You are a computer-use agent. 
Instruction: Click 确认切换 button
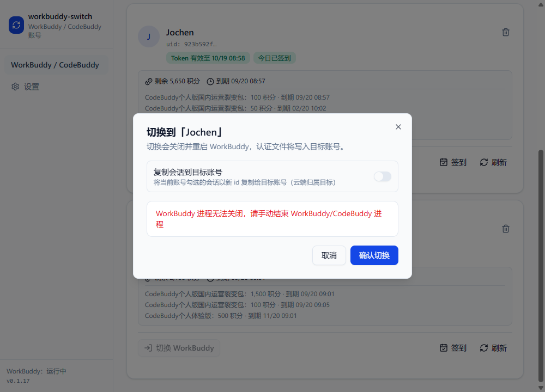click(374, 255)
